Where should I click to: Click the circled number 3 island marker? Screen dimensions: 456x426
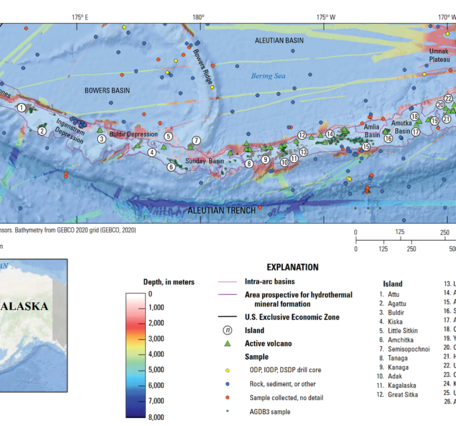pyautogui.click(x=102, y=138)
